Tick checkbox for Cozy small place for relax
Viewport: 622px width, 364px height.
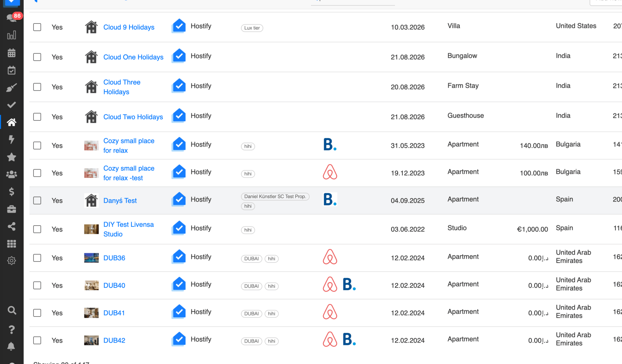tap(37, 146)
